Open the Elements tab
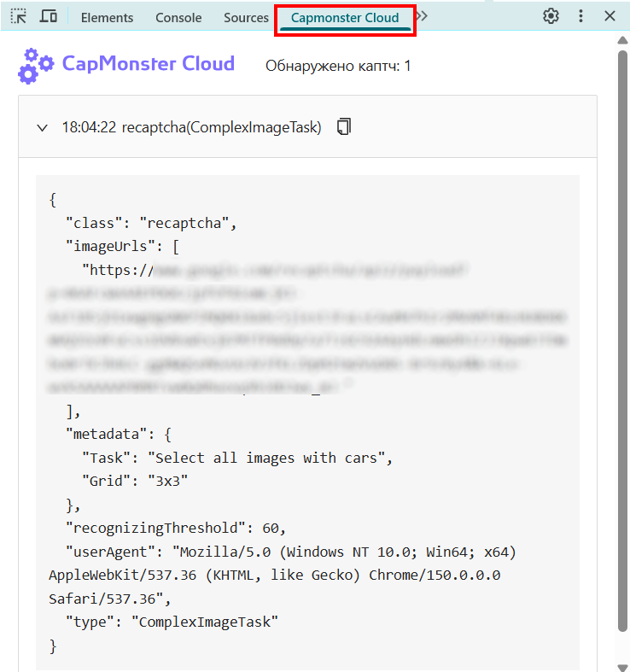Screen dimensions: 630x672 click(108, 18)
